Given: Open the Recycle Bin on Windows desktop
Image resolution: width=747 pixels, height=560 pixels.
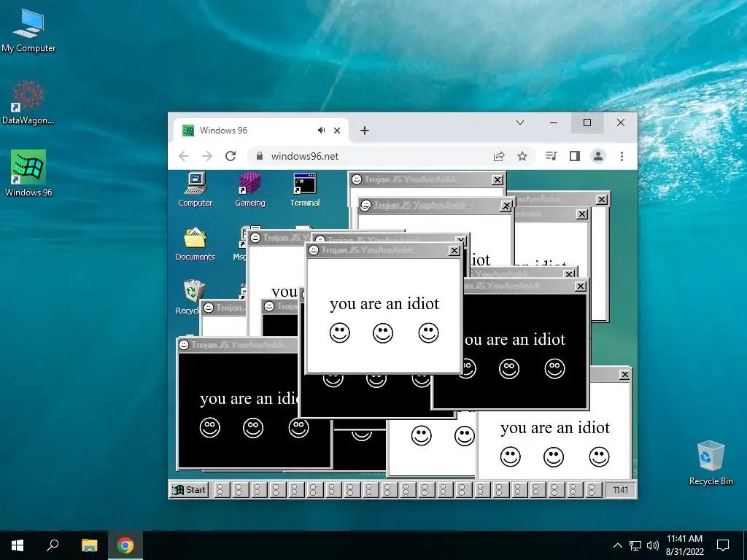Looking at the screenshot, I should [711, 463].
